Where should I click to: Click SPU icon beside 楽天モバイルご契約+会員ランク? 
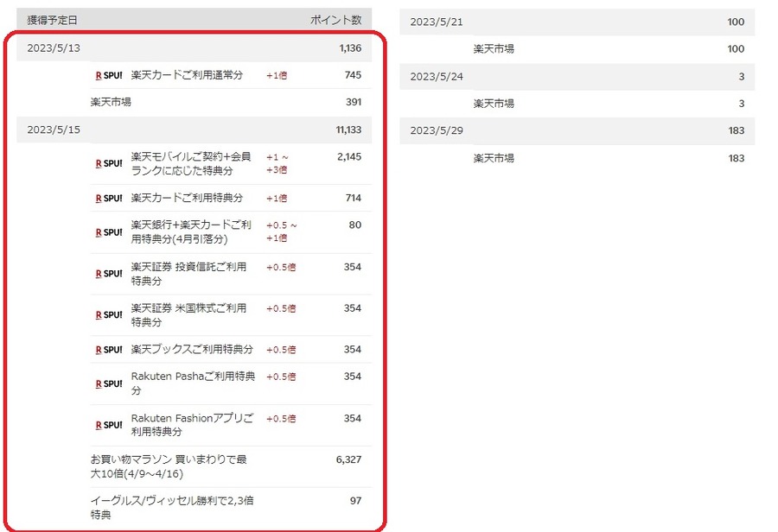pos(109,163)
